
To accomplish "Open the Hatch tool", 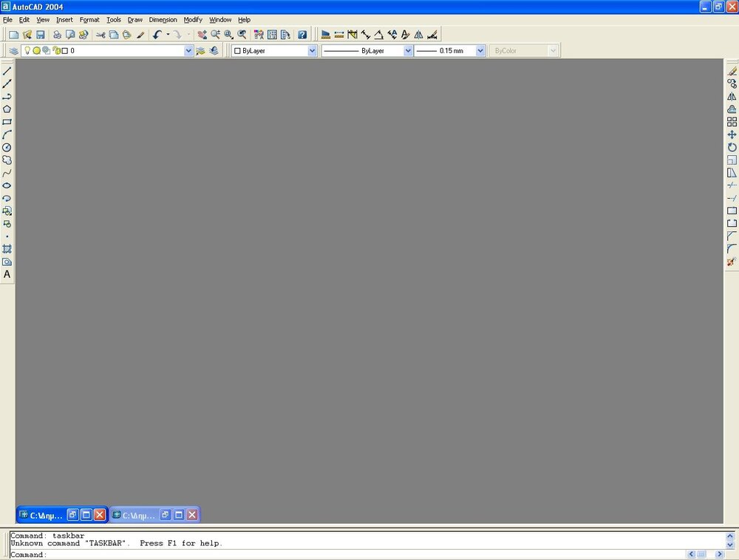I will coord(7,249).
